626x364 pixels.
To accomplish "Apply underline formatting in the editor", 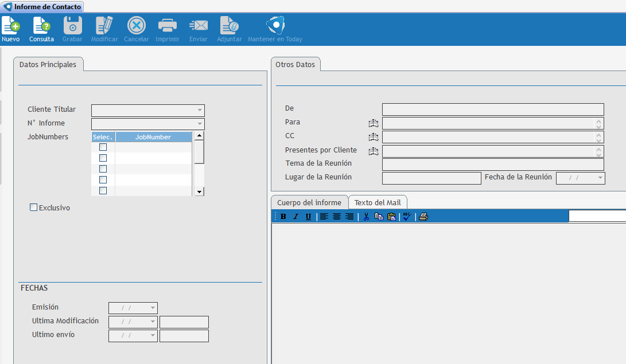I will (x=308, y=217).
